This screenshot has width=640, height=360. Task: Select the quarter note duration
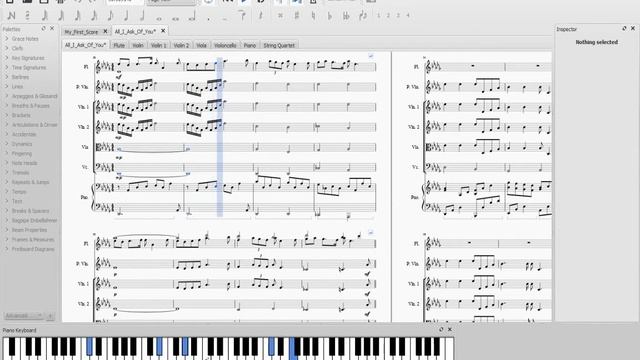(x=126, y=16)
